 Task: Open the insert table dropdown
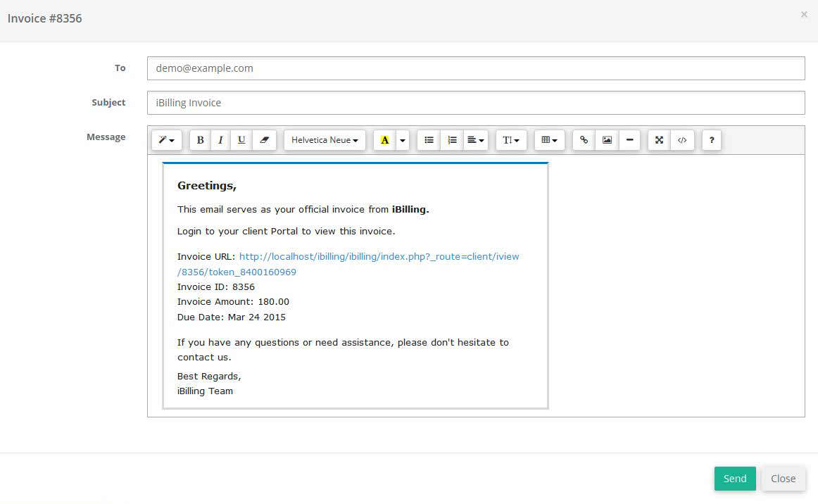pyautogui.click(x=549, y=140)
